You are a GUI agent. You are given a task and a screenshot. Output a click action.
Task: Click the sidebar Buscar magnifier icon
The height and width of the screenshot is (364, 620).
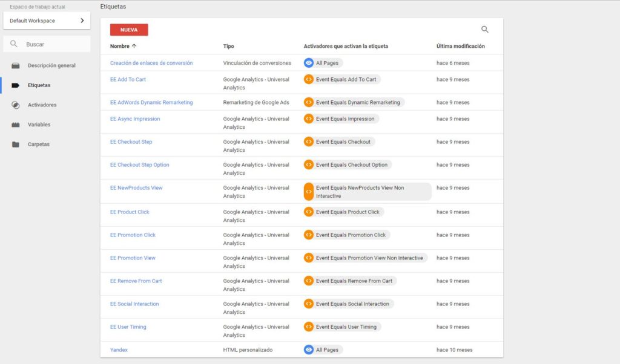[14, 44]
